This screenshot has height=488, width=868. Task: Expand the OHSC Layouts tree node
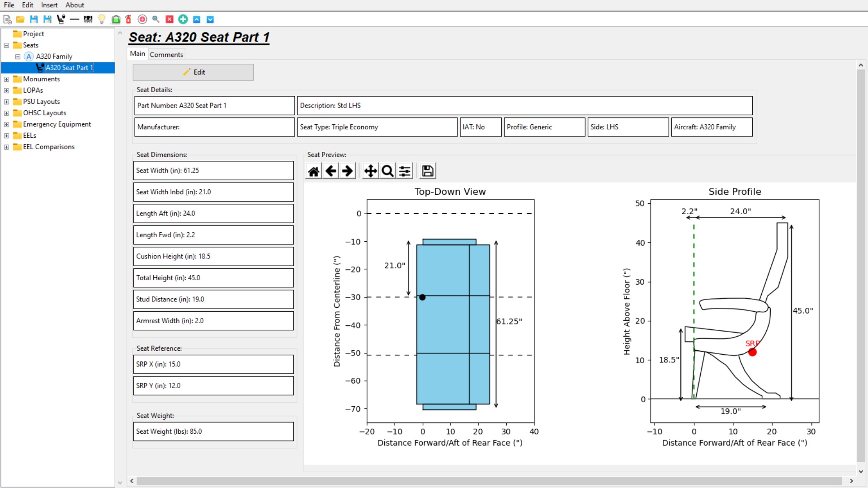[7, 113]
